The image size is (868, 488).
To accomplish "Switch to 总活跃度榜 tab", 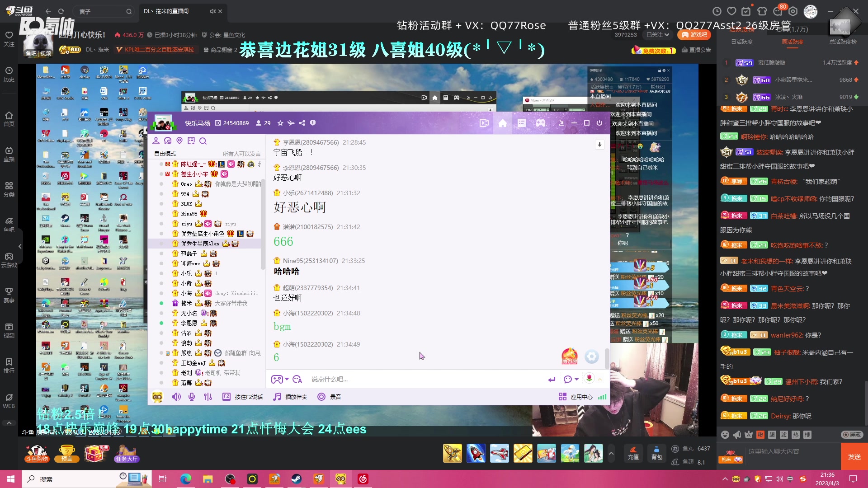I will click(843, 42).
